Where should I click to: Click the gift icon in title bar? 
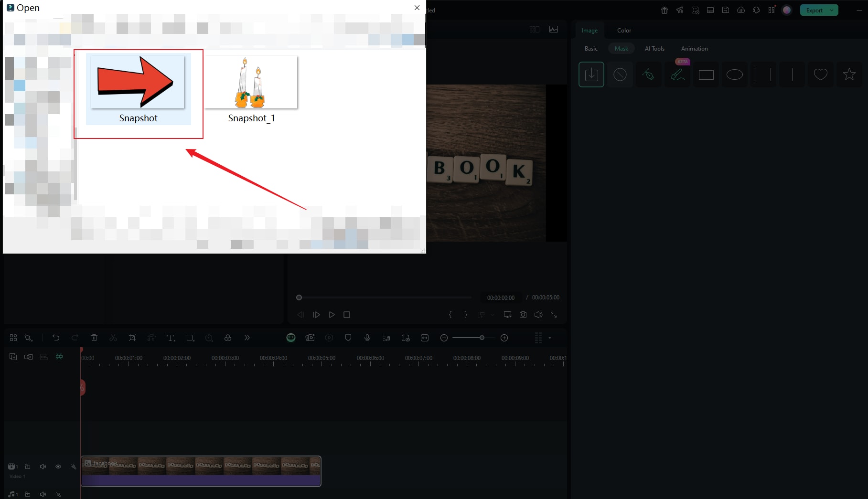point(664,10)
